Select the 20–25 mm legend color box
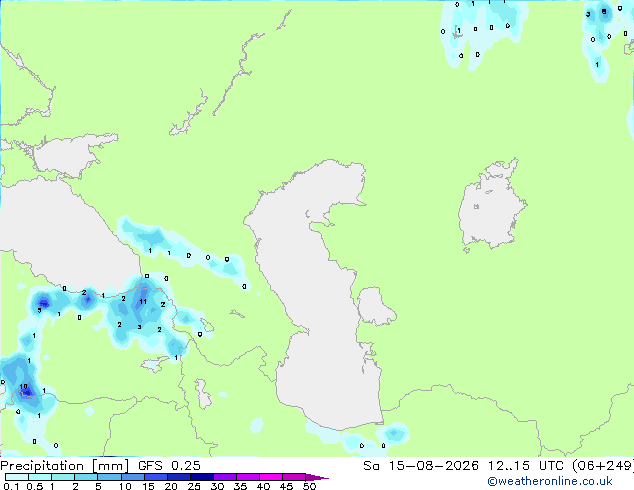The width and height of the screenshot is (634, 490). click(178, 477)
